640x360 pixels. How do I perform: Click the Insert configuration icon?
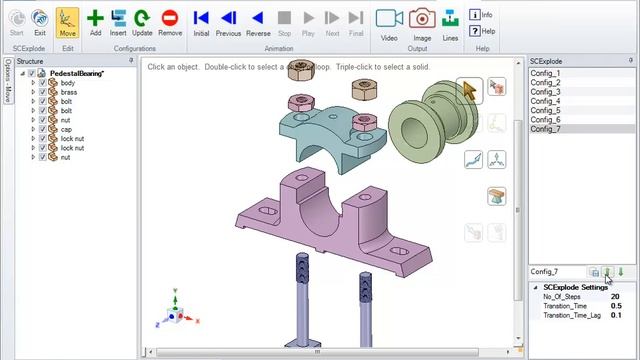(118, 24)
